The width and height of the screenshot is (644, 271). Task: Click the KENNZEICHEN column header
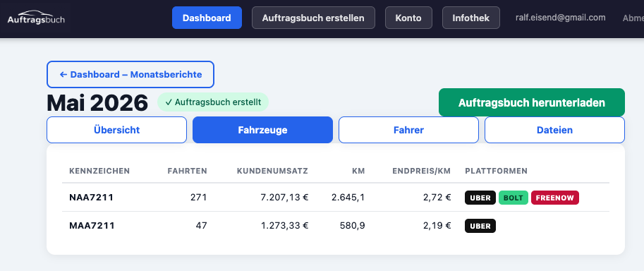(x=99, y=171)
